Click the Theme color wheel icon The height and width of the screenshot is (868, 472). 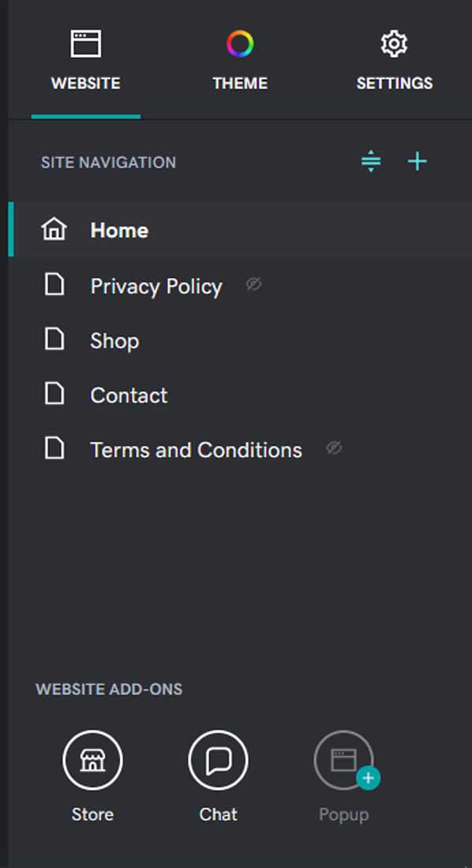[x=239, y=43]
